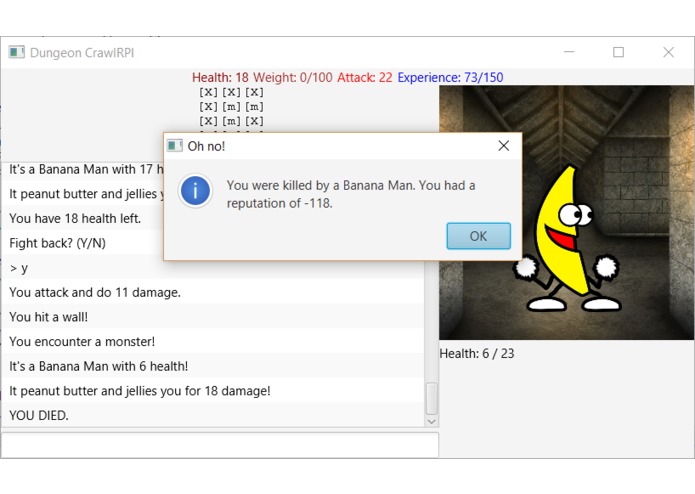
Task: Maximize the Dungeon CrawlRPI window
Action: coord(618,52)
